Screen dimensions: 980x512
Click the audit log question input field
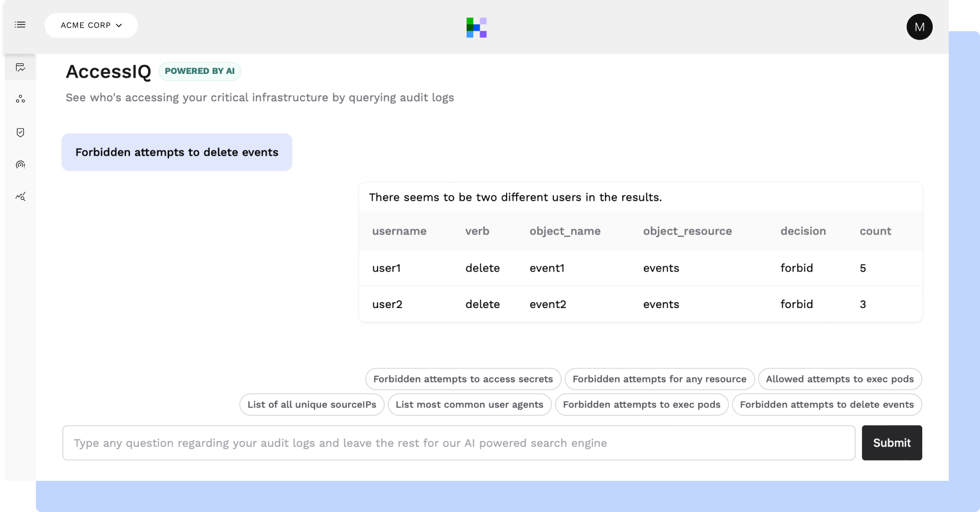(458, 443)
